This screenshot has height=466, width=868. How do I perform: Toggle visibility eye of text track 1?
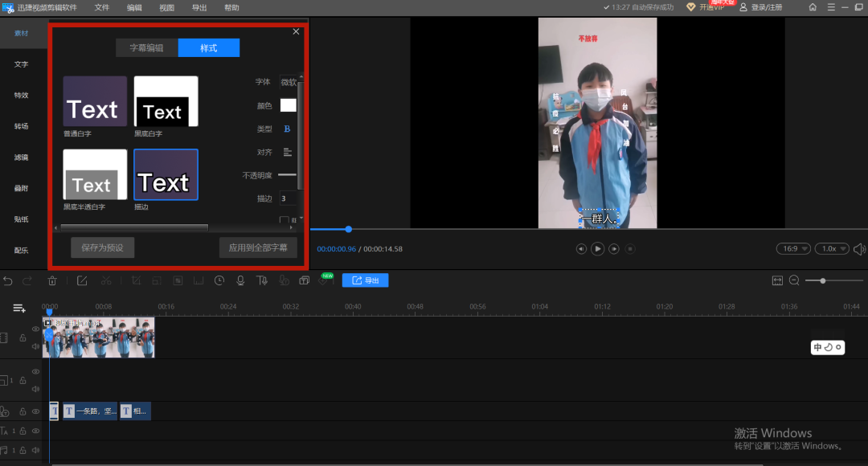pos(35,431)
